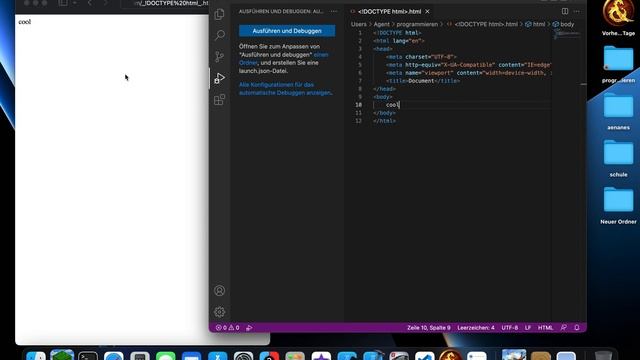Click 'Users' in the breadcrumb
Image resolution: width=640 pixels, height=360 pixels.
359,24
